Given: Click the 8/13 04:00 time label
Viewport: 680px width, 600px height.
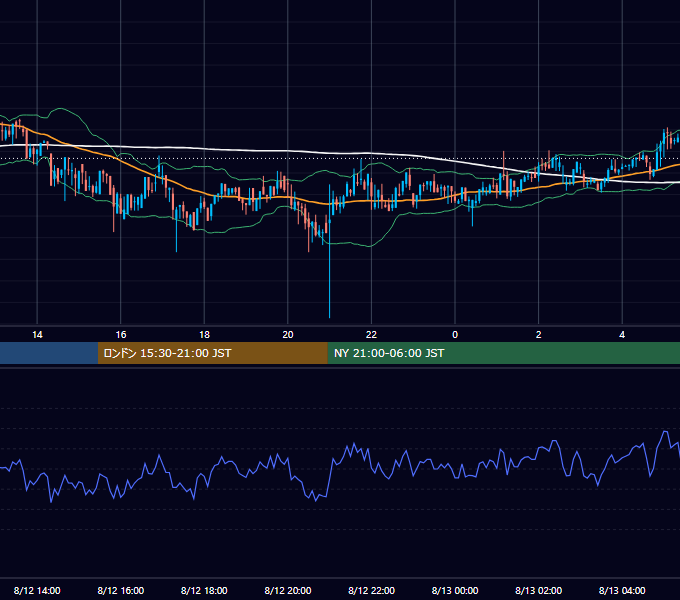Looking at the screenshot, I should pyautogui.click(x=622, y=590).
